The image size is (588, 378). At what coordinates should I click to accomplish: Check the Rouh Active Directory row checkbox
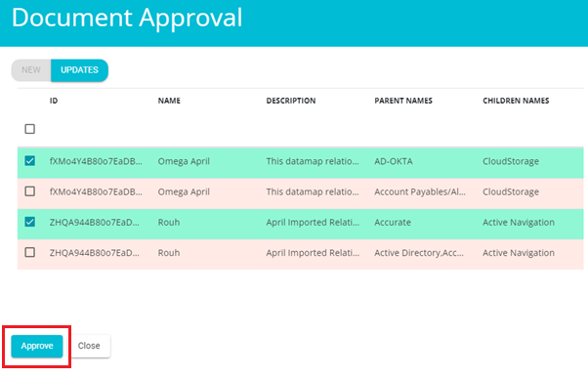[x=30, y=252]
